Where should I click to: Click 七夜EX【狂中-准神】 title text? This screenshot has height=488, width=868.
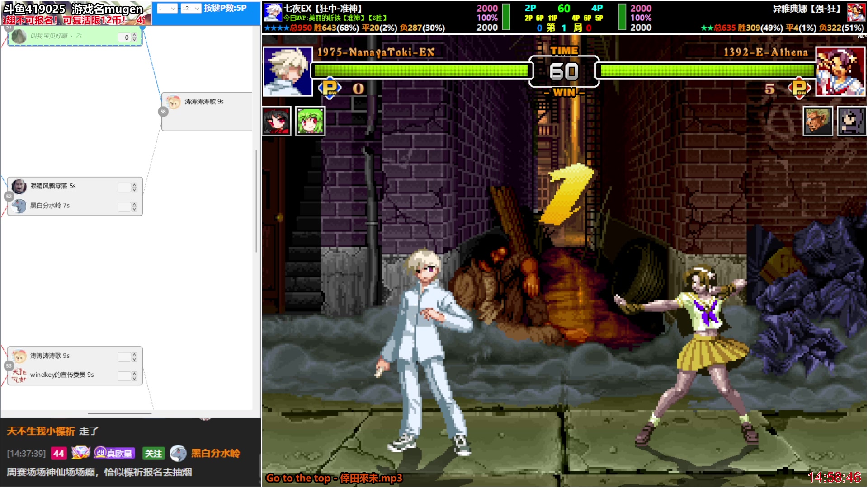click(x=323, y=8)
